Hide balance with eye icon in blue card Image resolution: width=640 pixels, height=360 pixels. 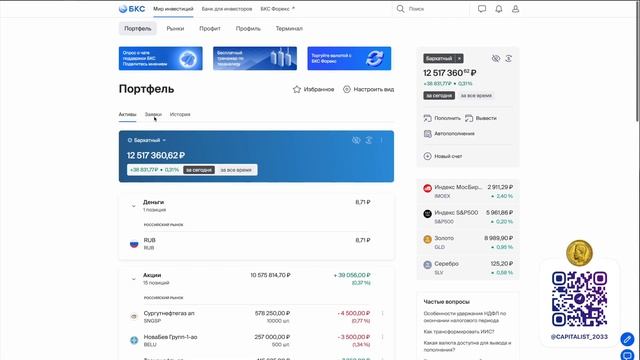pos(356,140)
